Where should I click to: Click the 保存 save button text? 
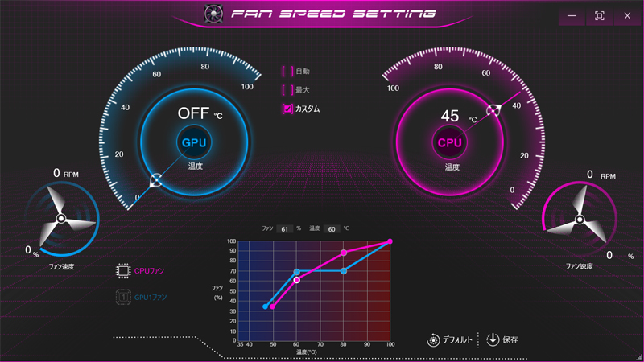pyautogui.click(x=510, y=339)
